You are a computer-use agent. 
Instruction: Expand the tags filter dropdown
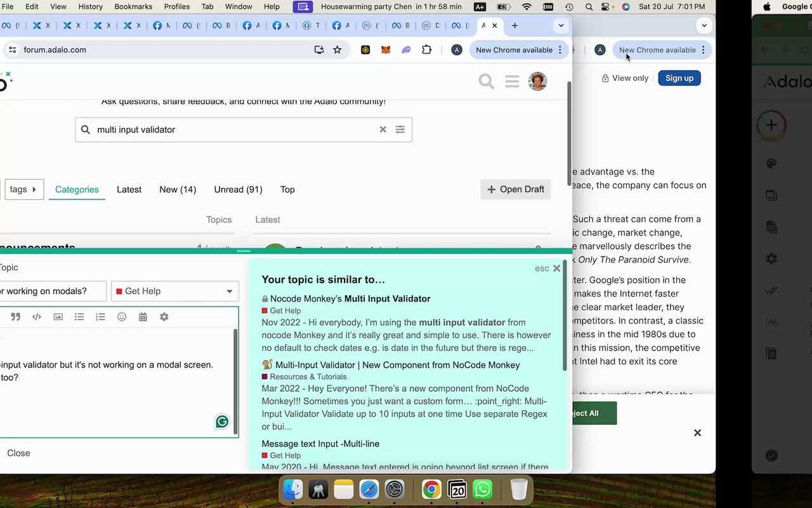24,189
